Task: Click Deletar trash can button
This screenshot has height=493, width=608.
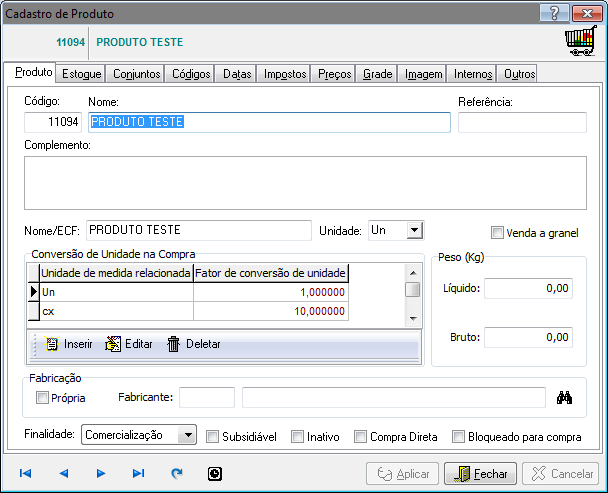Action: (x=193, y=344)
